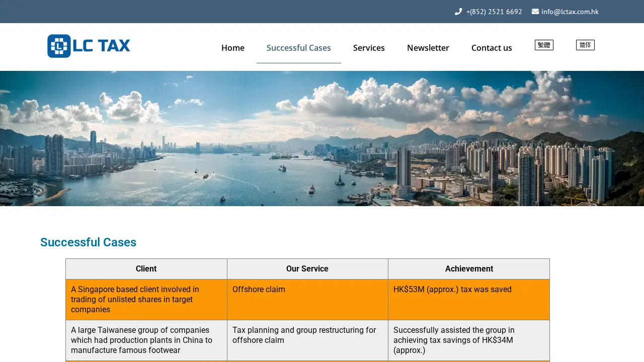Open the info@lctax.com.hk email link
The height and width of the screenshot is (362, 644).
pos(570,12)
